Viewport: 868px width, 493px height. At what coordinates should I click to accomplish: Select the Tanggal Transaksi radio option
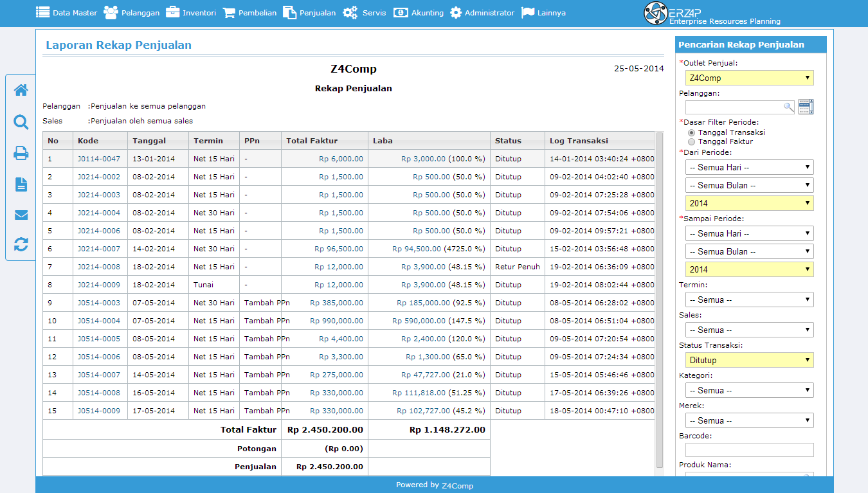click(x=692, y=132)
